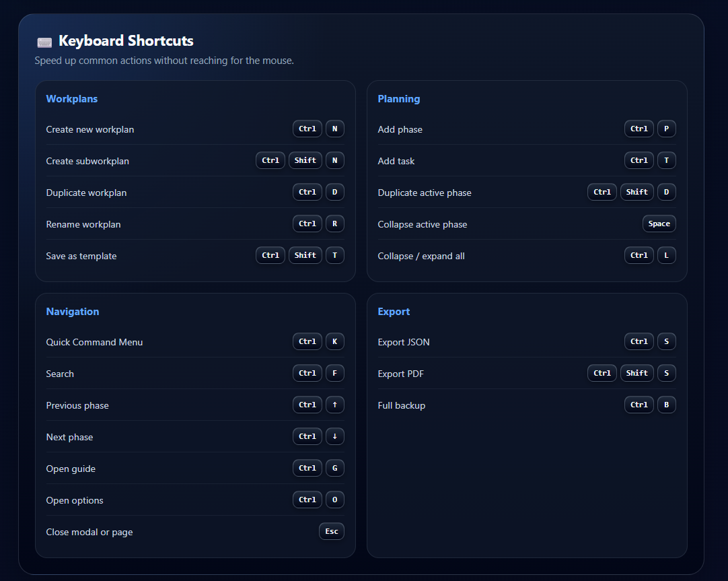Click the 'Export PDF' label
The width and height of the screenshot is (728, 581).
click(x=401, y=374)
